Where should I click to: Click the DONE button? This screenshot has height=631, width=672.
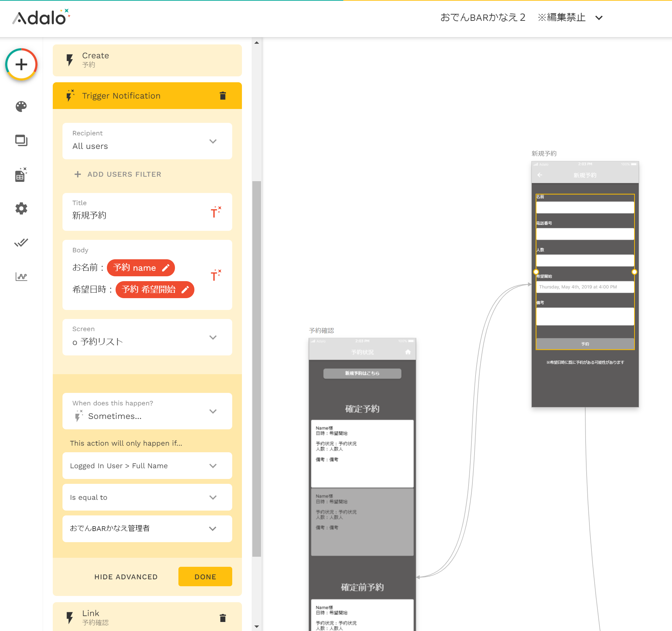point(205,577)
